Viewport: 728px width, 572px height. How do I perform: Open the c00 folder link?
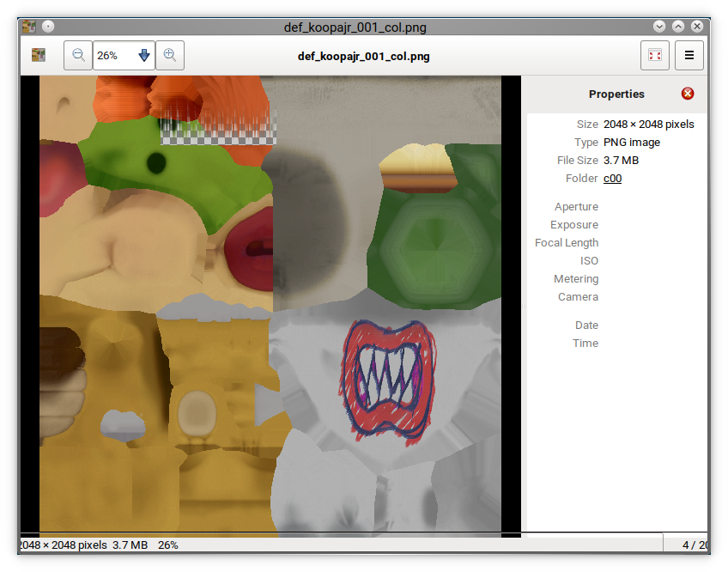click(x=612, y=179)
